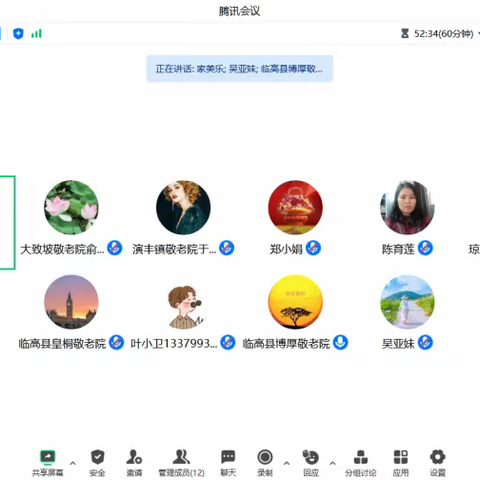Open the Chat (聊天) panel
This screenshot has height=480, width=480.
tap(228, 462)
